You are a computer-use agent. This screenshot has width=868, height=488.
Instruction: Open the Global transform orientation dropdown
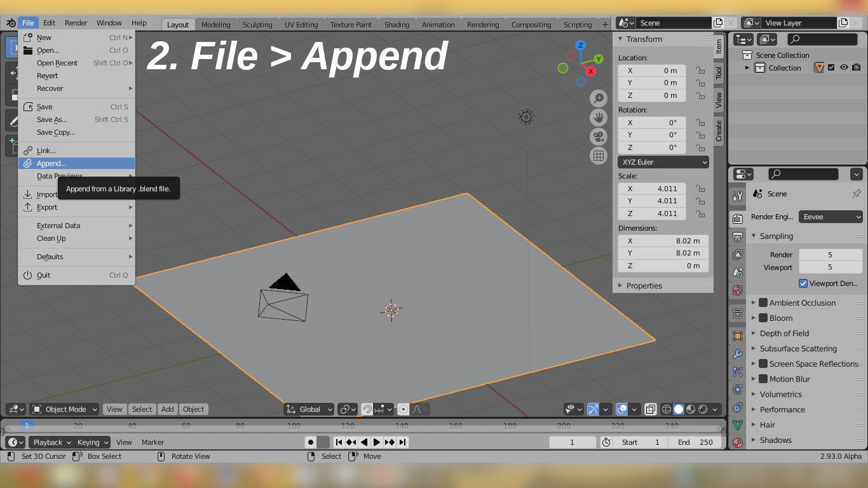[x=309, y=409]
